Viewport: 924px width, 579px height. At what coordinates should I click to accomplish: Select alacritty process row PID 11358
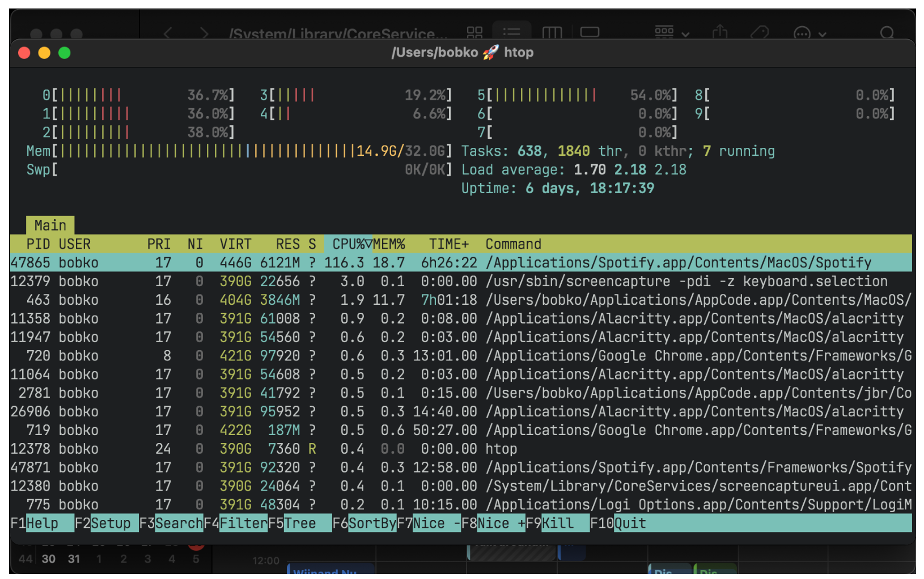click(461, 318)
